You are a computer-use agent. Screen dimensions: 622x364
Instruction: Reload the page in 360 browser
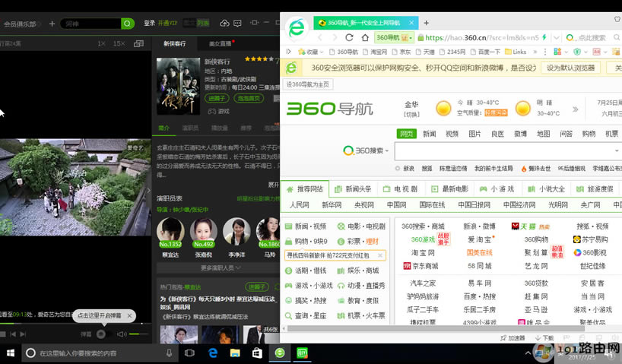click(349, 37)
